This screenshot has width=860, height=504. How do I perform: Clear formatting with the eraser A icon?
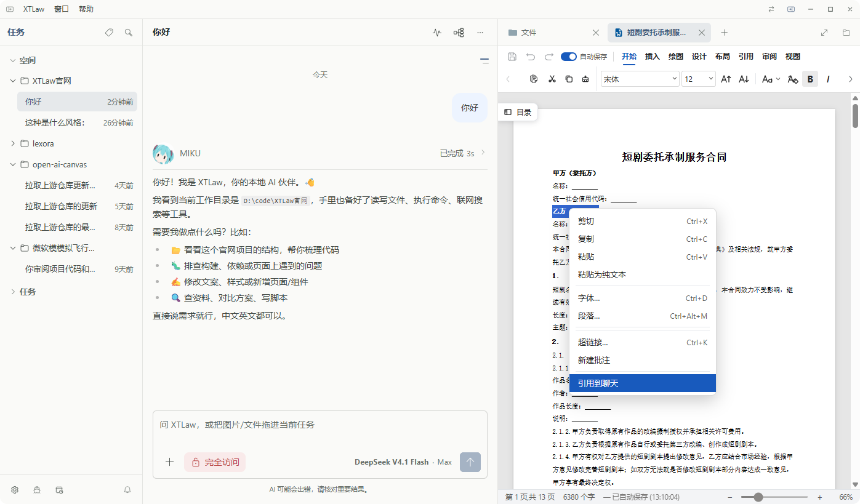793,79
